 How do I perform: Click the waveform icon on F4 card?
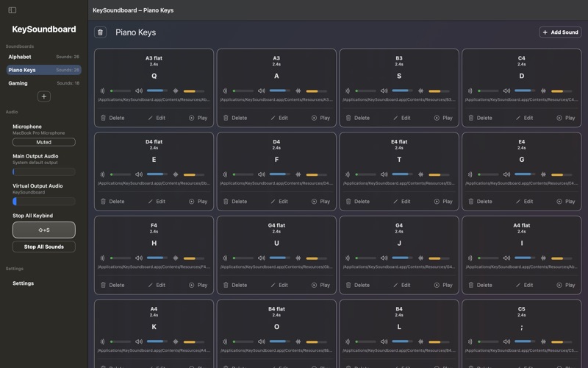tap(176, 258)
